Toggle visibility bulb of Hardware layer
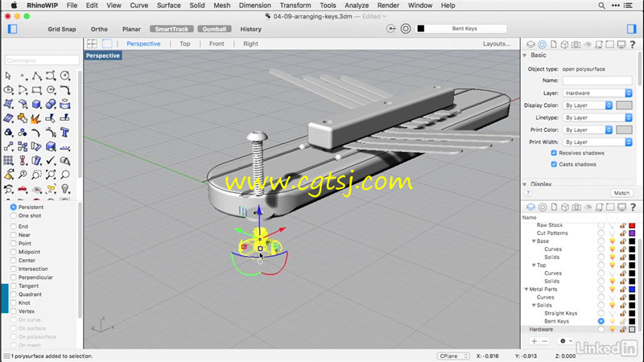The width and height of the screenshot is (644, 362). 612,329
